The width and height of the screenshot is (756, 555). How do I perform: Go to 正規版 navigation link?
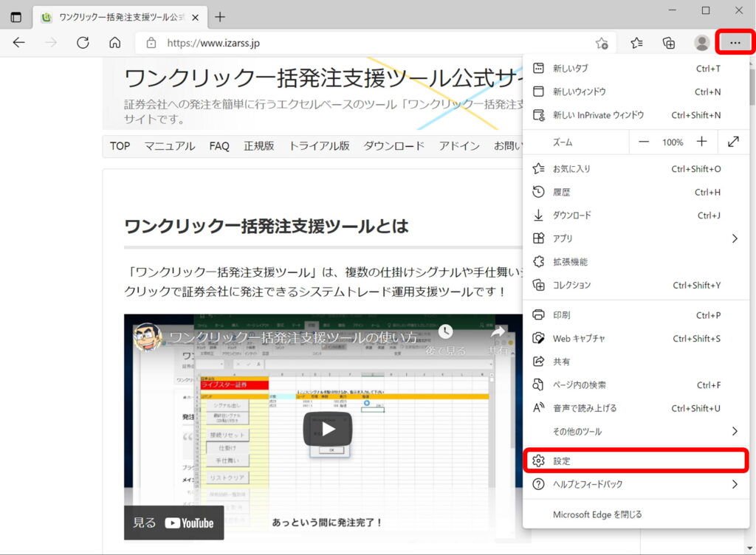point(259,146)
